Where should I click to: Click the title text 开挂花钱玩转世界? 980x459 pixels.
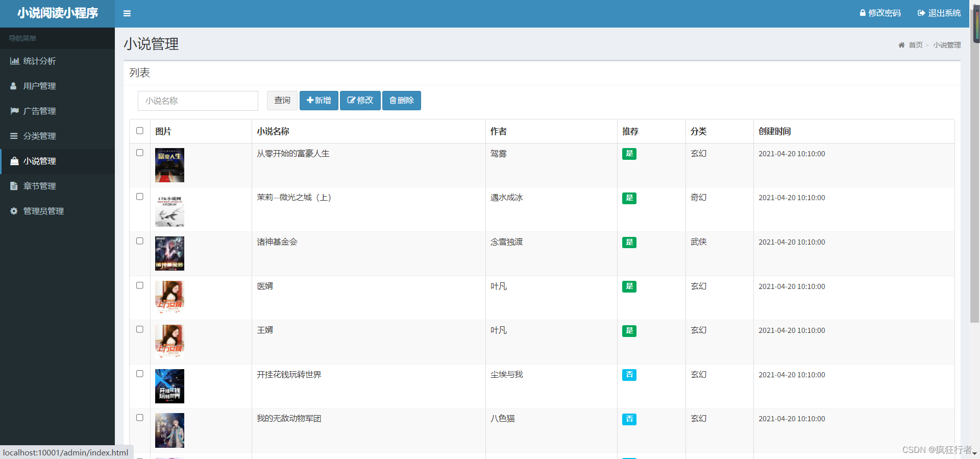289,375
